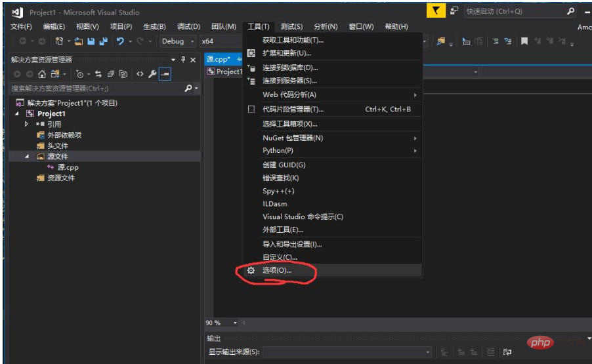Screen dimensions: 592x364
Task: Toggle the preview selected items button
Action: pyautogui.click(x=165, y=74)
